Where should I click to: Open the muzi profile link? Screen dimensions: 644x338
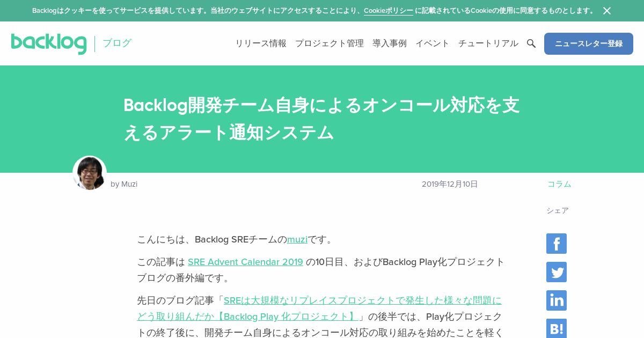coord(297,239)
